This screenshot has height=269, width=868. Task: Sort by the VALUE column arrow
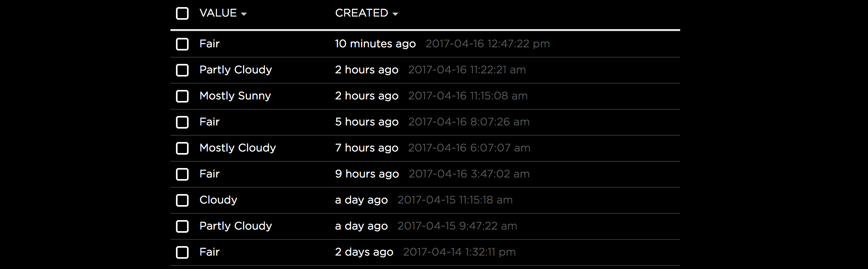pyautogui.click(x=244, y=14)
